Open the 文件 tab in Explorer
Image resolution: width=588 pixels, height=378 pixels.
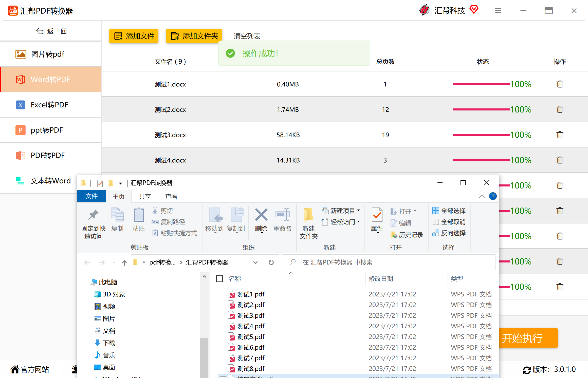point(91,196)
